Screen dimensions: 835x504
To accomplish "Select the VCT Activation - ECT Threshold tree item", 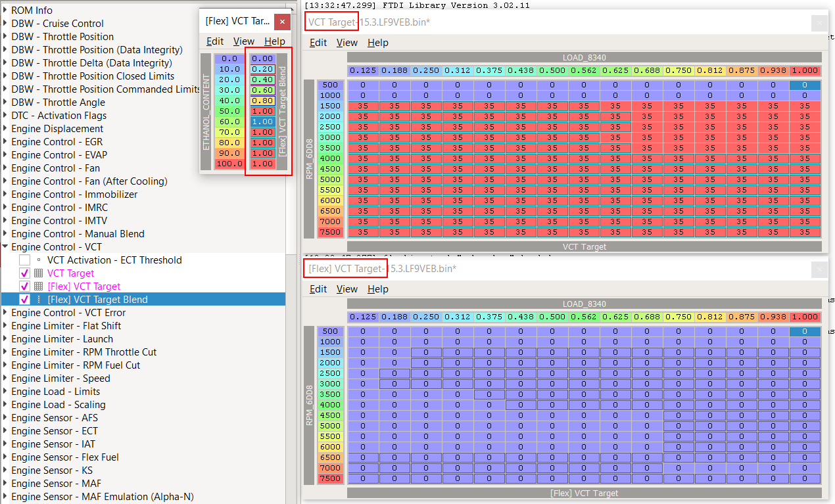I will tap(114, 260).
